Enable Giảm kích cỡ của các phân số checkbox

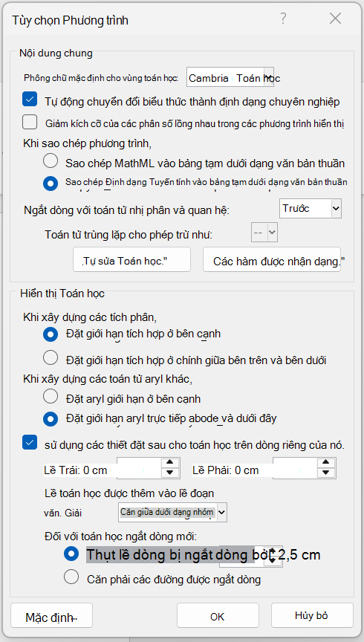(x=30, y=122)
